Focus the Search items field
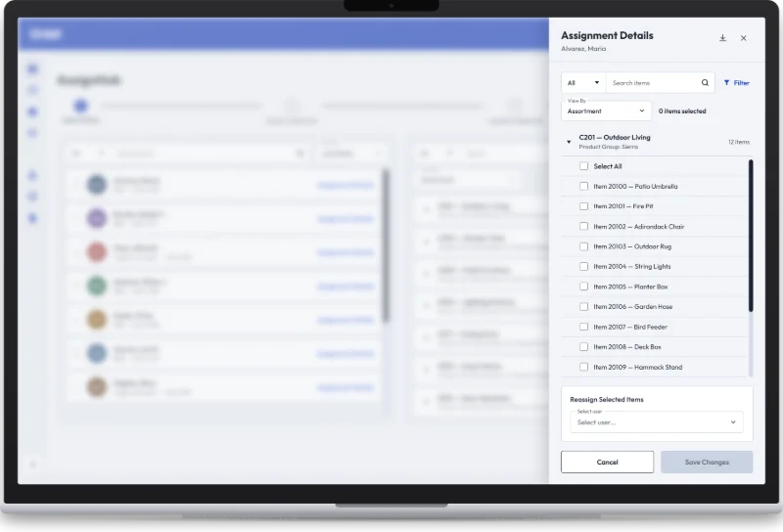The image size is (783, 532). point(654,83)
